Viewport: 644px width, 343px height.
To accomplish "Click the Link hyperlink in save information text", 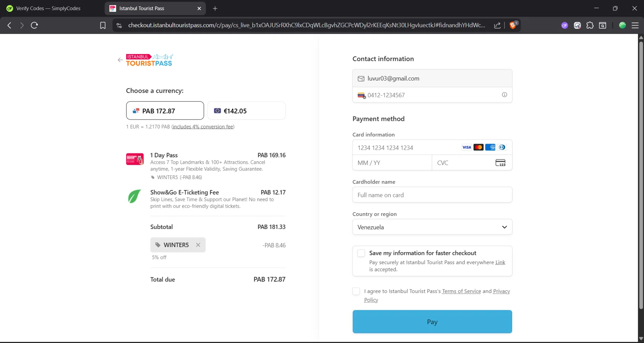I will [500, 262].
